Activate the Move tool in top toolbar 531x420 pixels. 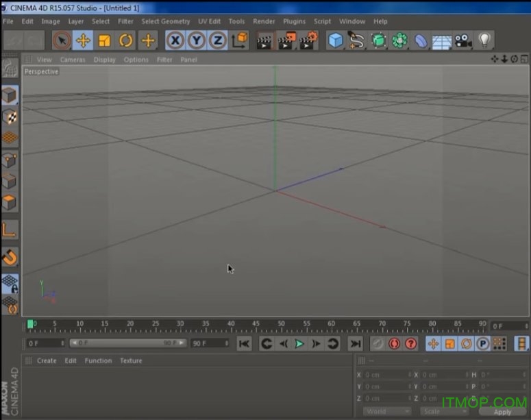pyautogui.click(x=83, y=40)
